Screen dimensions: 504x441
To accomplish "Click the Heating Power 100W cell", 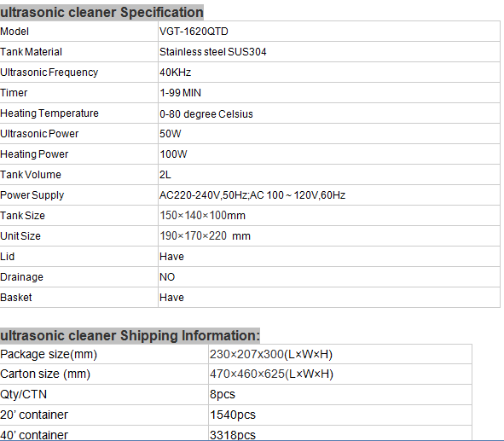I will click(x=329, y=154).
